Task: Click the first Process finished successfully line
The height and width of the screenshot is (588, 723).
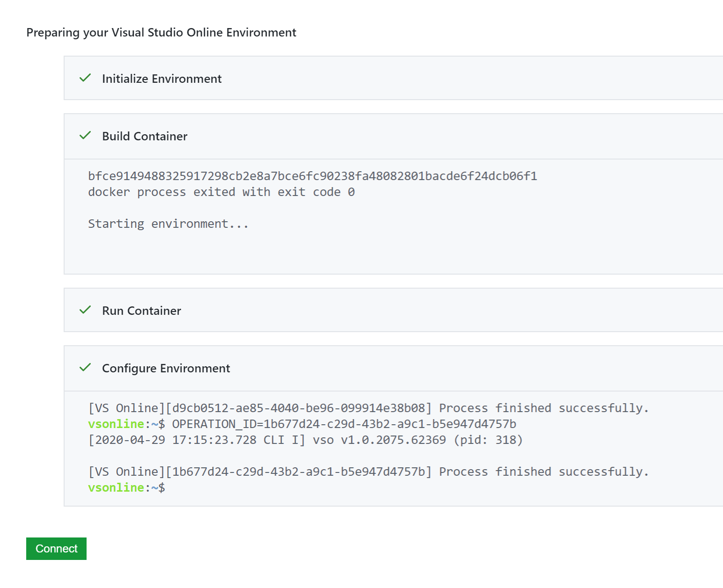Action: click(x=368, y=408)
